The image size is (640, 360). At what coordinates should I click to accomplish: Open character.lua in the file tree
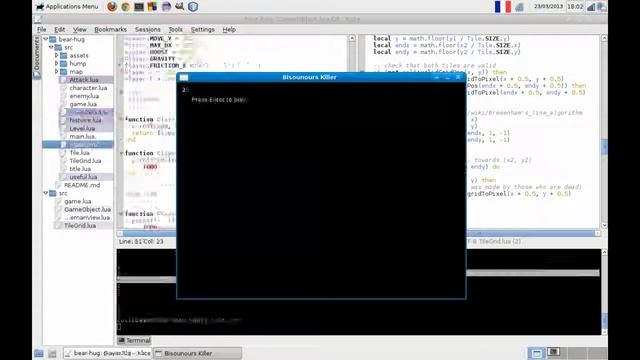pyautogui.click(x=88, y=88)
